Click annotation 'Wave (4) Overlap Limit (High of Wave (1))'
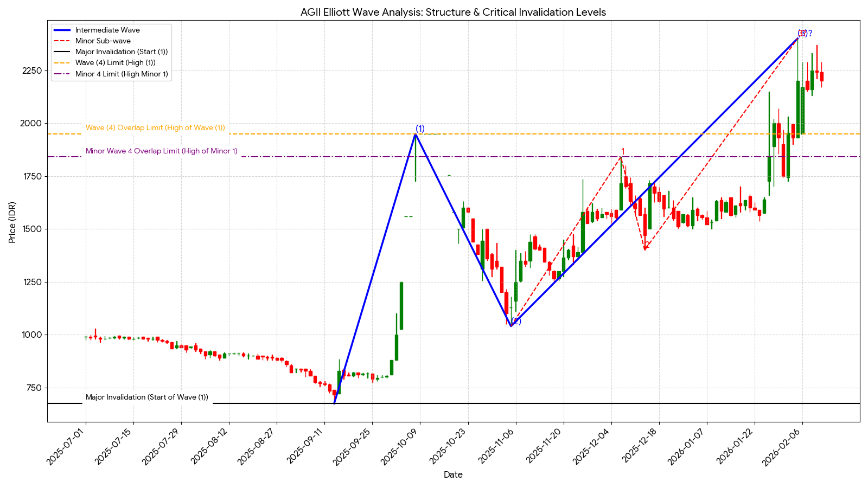The width and height of the screenshot is (868, 488). [x=155, y=128]
